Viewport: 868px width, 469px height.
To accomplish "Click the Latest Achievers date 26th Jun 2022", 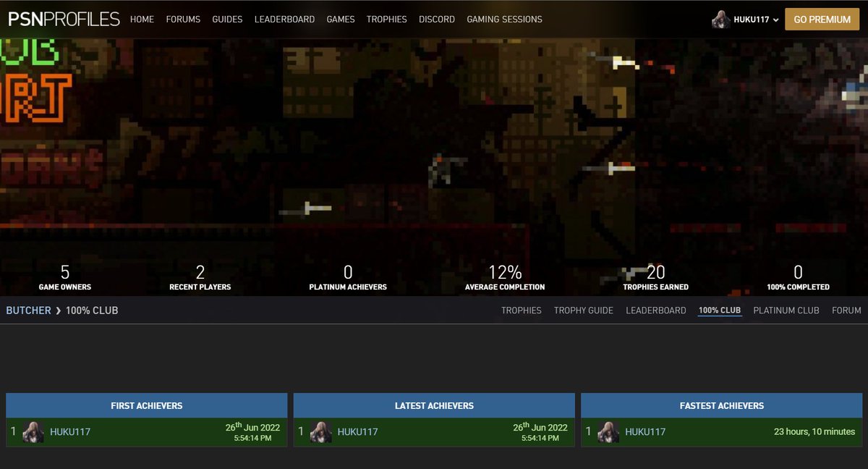I will (x=540, y=427).
